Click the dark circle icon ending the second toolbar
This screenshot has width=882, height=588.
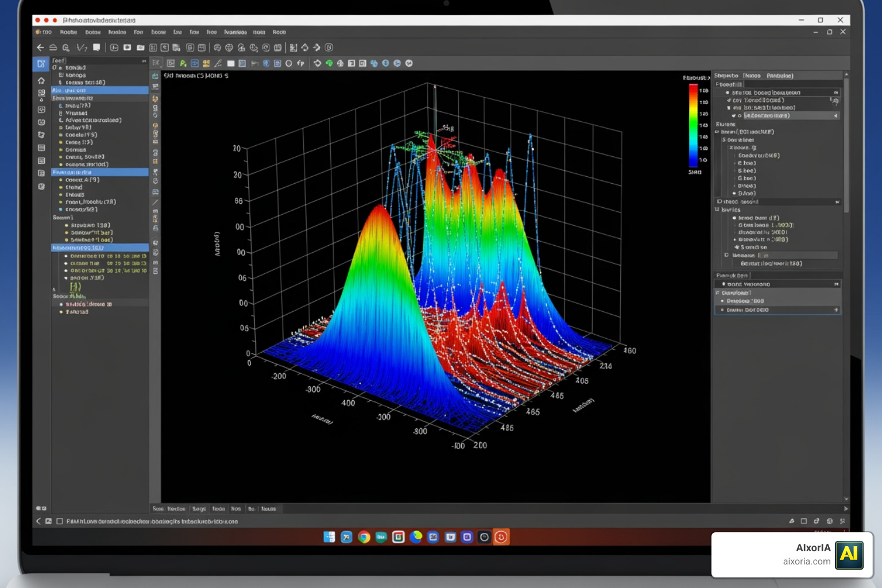[409, 63]
